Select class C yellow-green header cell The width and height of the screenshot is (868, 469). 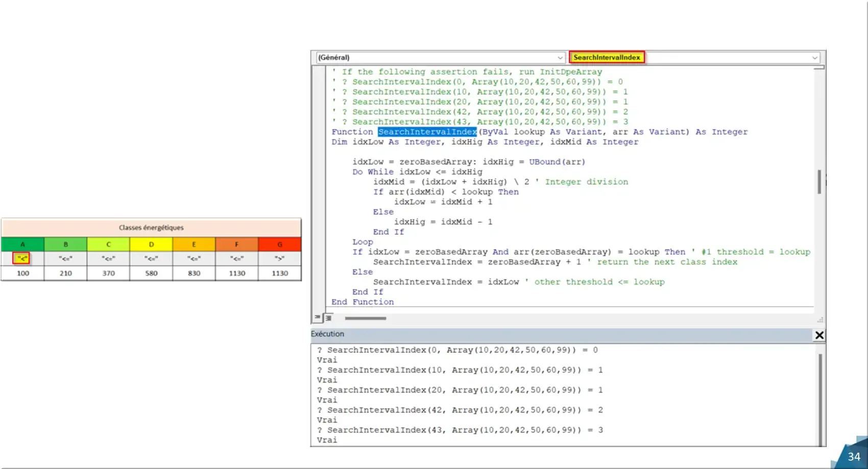click(108, 244)
